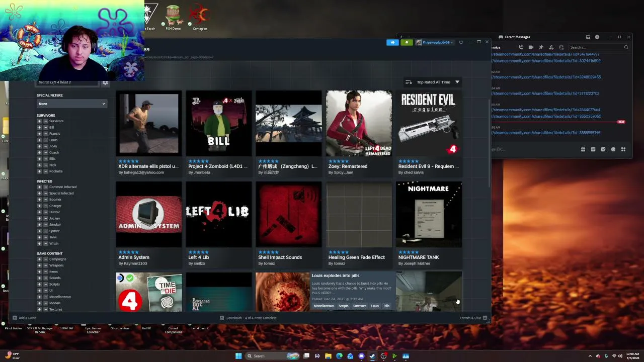Exclude the Boomer tag filter
Image resolution: width=644 pixels, height=362 pixels.
[46, 200]
